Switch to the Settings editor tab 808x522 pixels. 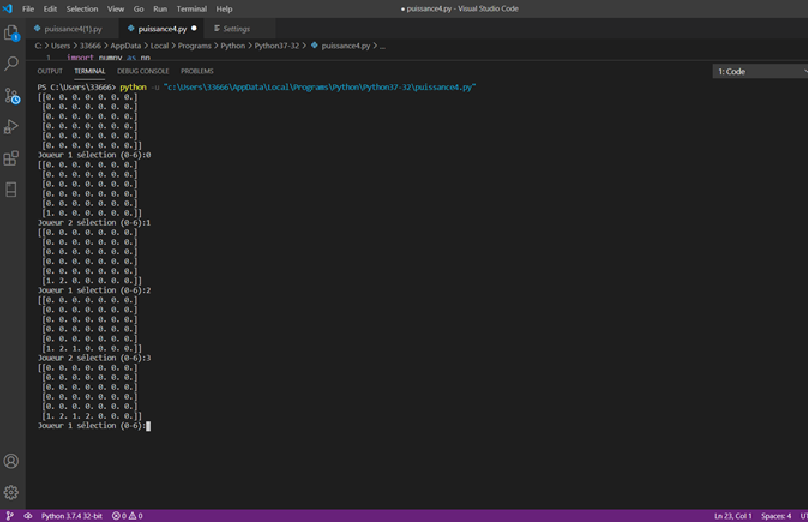tap(236, 29)
